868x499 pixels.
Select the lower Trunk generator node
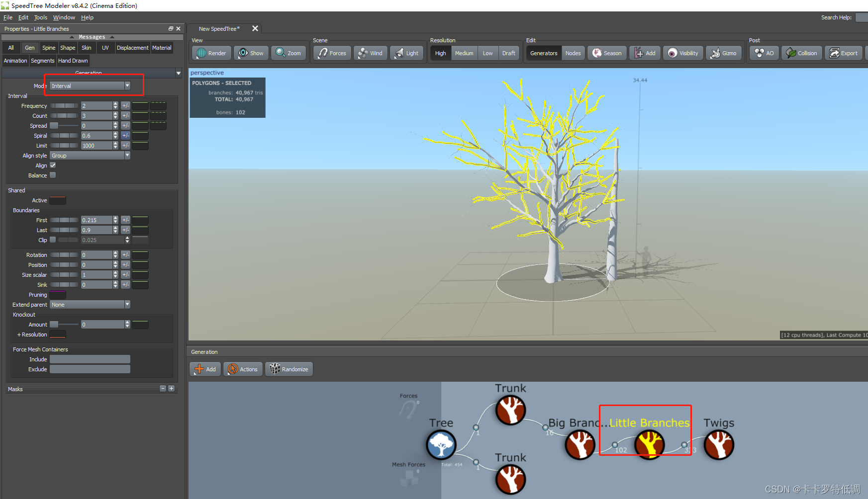point(510,479)
